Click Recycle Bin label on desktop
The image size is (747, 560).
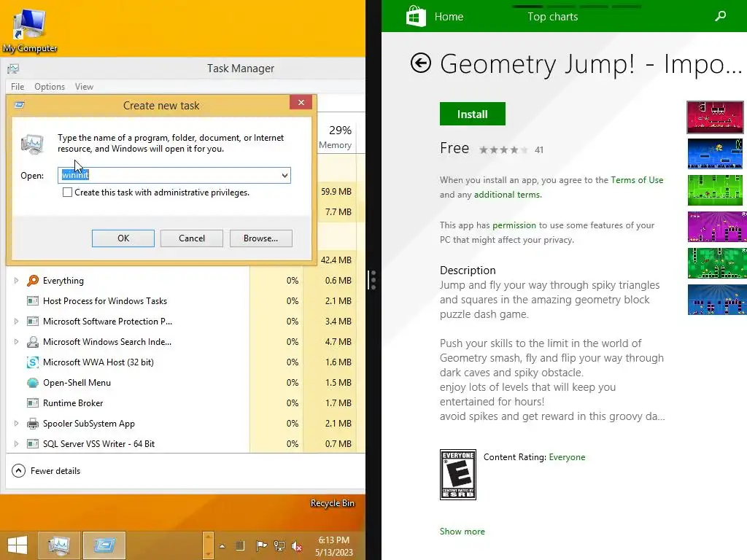pyautogui.click(x=332, y=503)
